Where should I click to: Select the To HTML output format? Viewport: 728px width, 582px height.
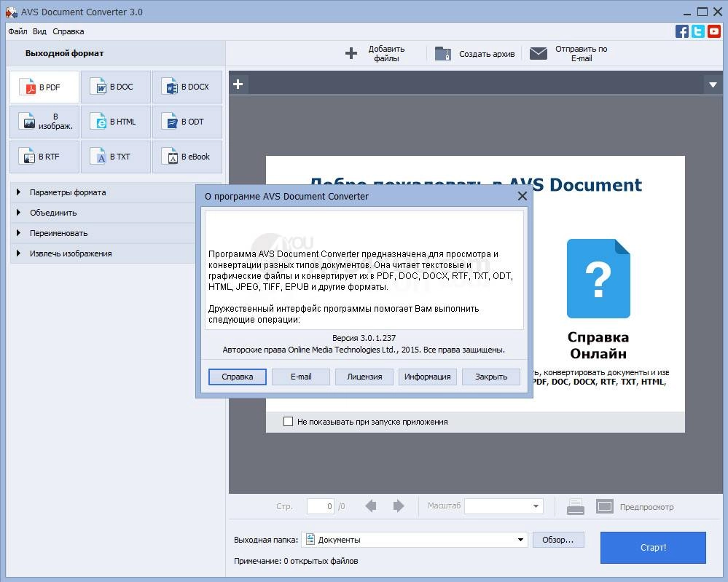point(116,122)
